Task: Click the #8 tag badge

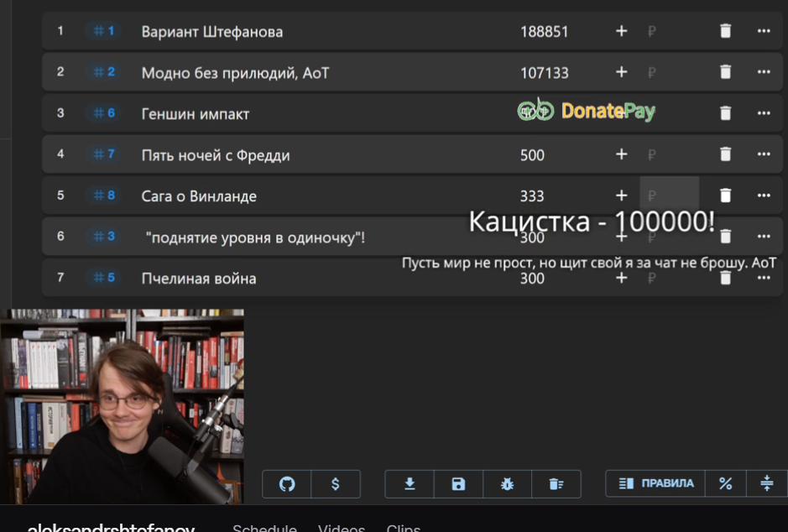Action: pos(104,196)
